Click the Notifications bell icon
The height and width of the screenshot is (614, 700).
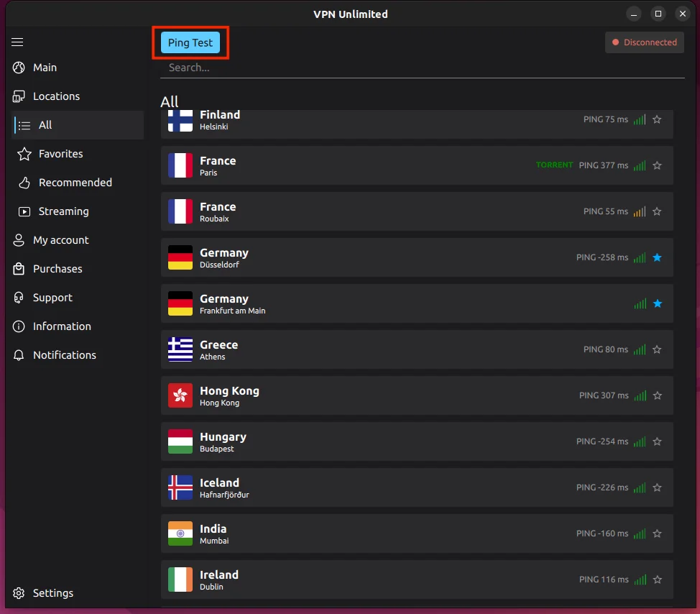click(x=19, y=355)
